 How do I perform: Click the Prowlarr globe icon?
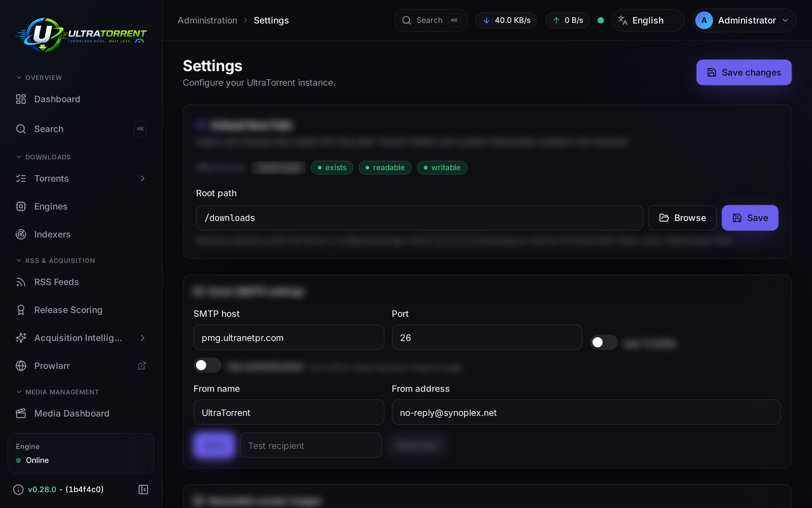[x=21, y=365]
